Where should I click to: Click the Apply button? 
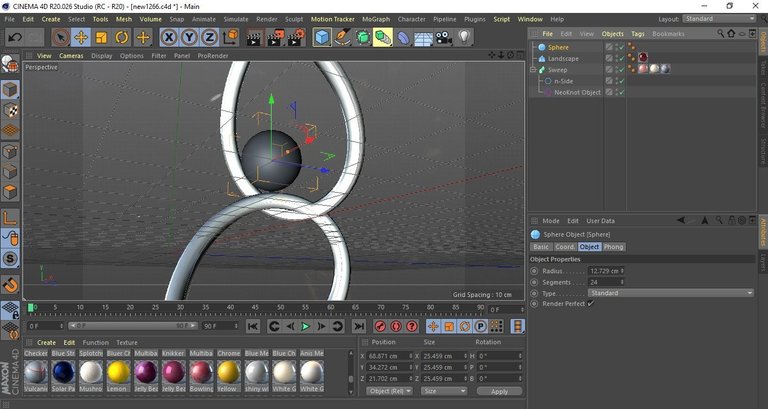point(499,391)
